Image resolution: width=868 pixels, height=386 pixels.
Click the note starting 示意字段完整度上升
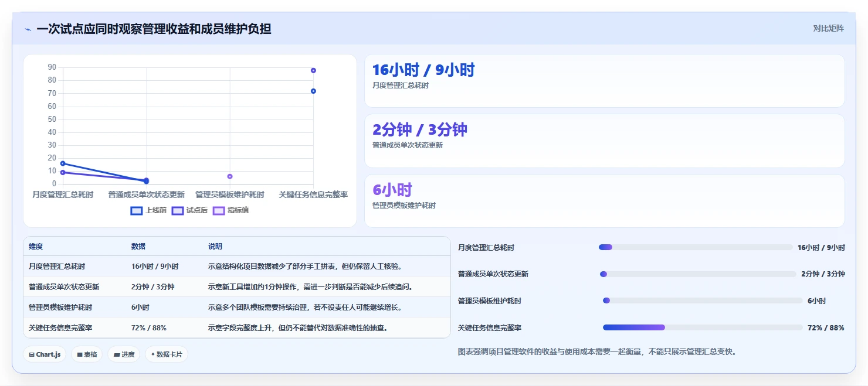298,328
